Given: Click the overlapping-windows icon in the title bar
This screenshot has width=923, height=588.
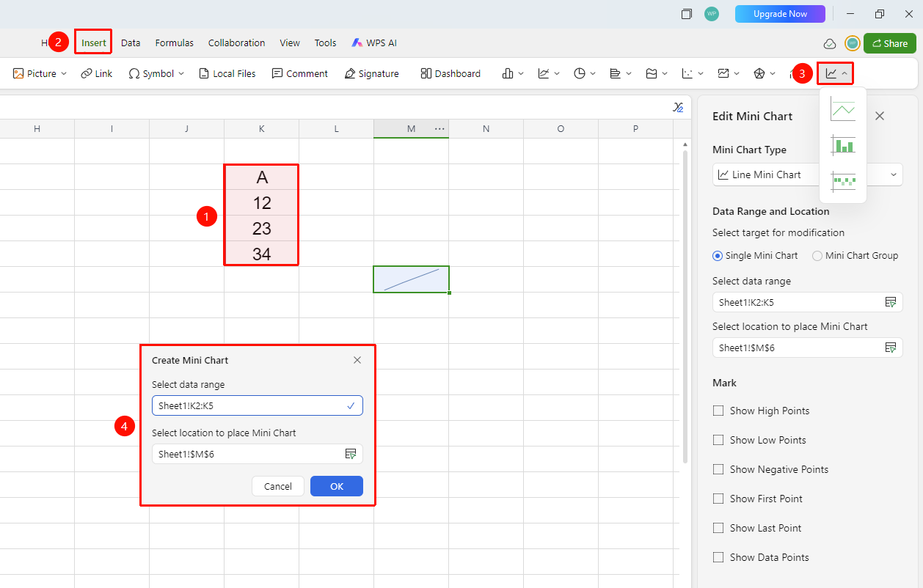Looking at the screenshot, I should [687, 14].
